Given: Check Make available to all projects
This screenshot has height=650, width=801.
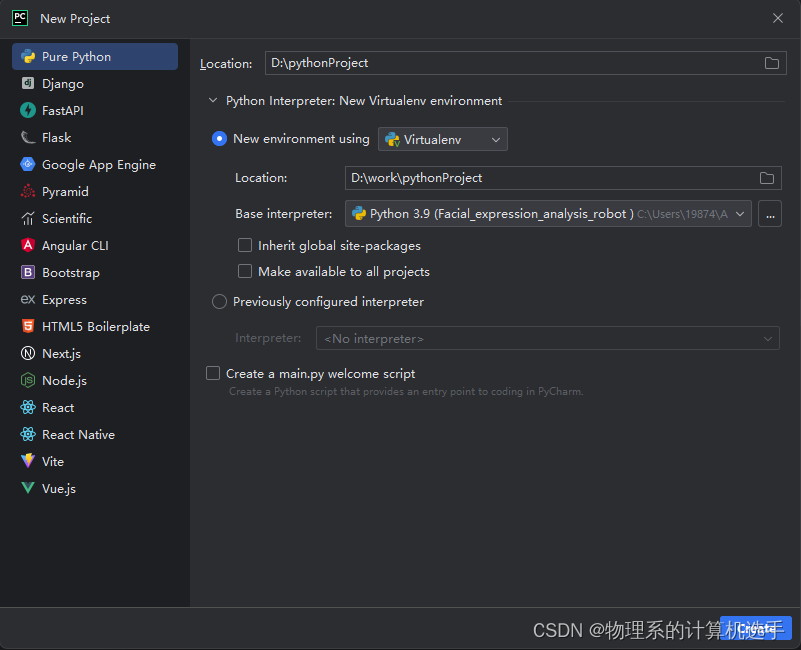Looking at the screenshot, I should coord(245,271).
